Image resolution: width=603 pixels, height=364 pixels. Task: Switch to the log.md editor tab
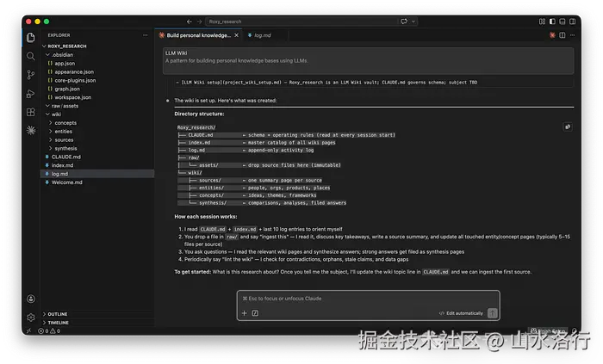click(x=263, y=35)
